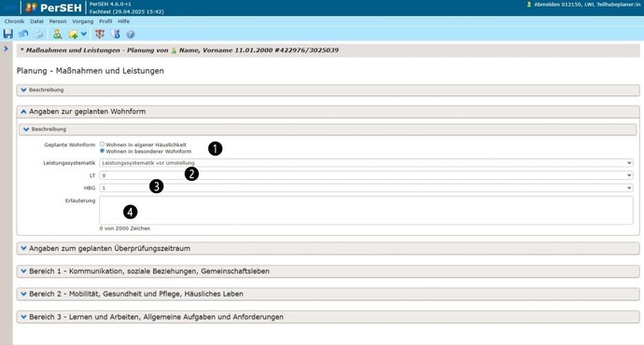
Task: Open the Leistungssystematik dropdown
Action: coord(366,163)
